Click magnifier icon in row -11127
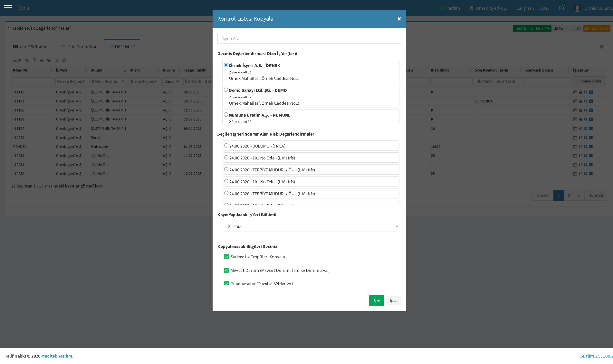613x364 pixels. 586,129
